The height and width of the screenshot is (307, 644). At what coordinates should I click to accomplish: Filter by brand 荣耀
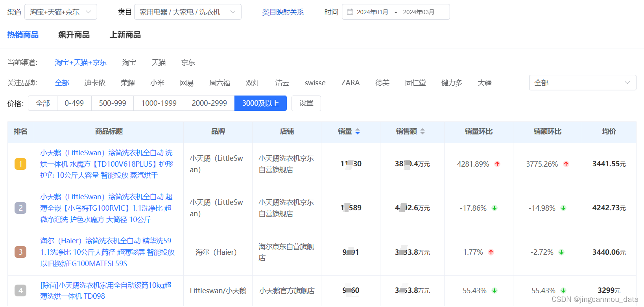tap(128, 83)
